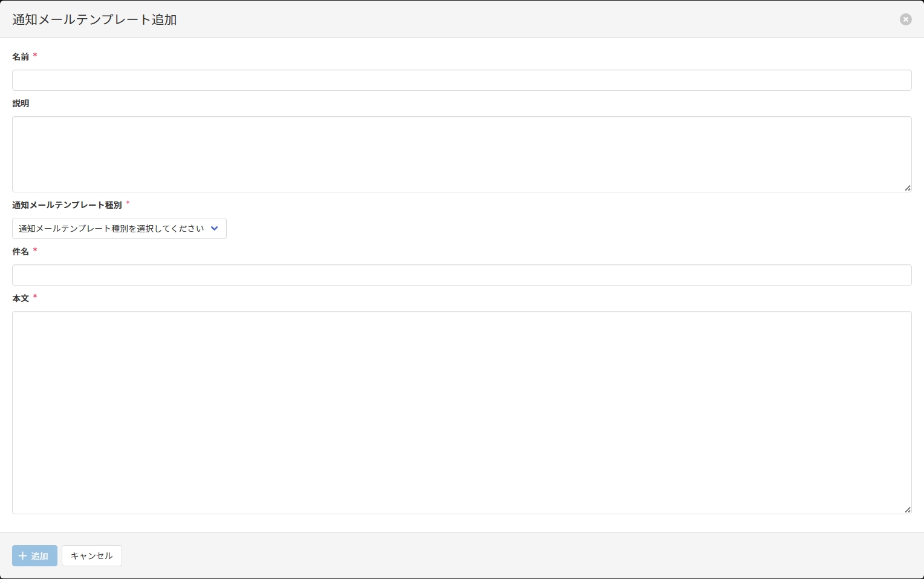924x579 pixels.
Task: Click the plus icon on 追加 button
Action: 23,556
